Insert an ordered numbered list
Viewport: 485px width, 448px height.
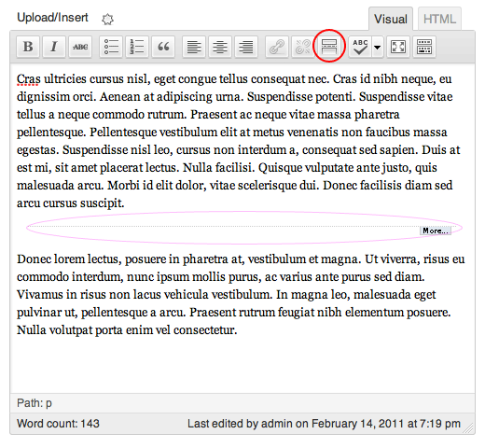coord(137,47)
